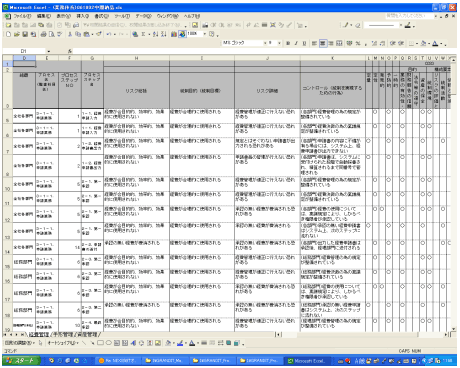460x368 pixels.
Task: Open the MS Gothic font name dropdown
Action: coord(265,43)
